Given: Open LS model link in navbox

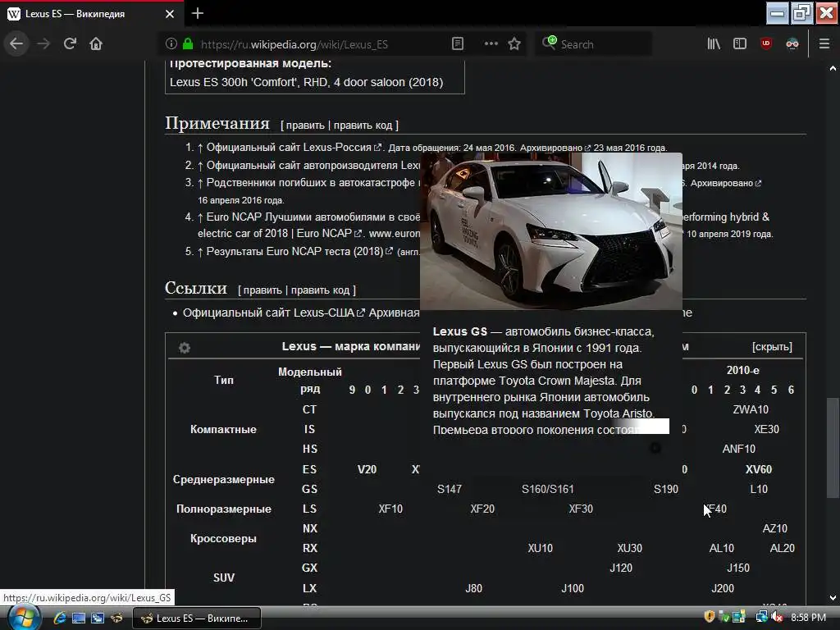Looking at the screenshot, I should tap(309, 509).
